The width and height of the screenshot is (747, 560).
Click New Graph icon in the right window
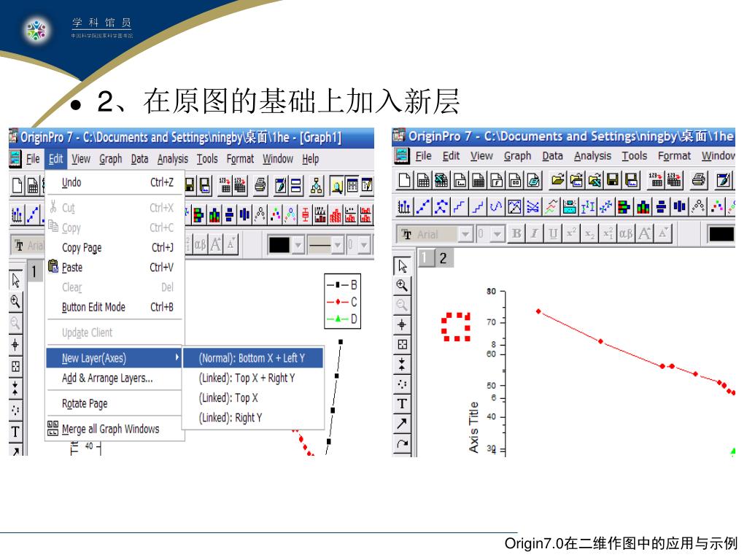(x=460, y=180)
